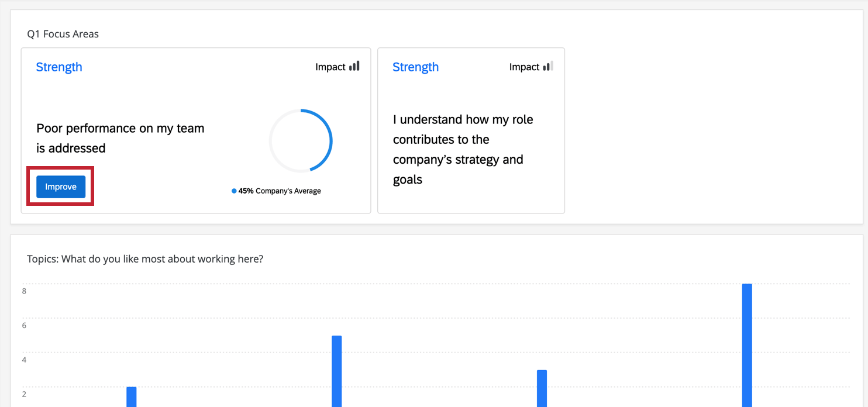Viewport: 868px width, 407px height.
Task: Click the 'Poor performance on my team' statement
Action: [x=120, y=138]
